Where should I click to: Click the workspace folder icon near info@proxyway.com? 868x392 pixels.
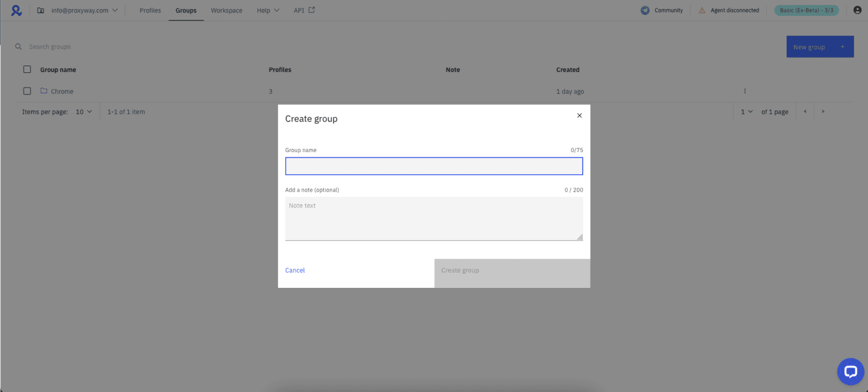[x=40, y=10]
